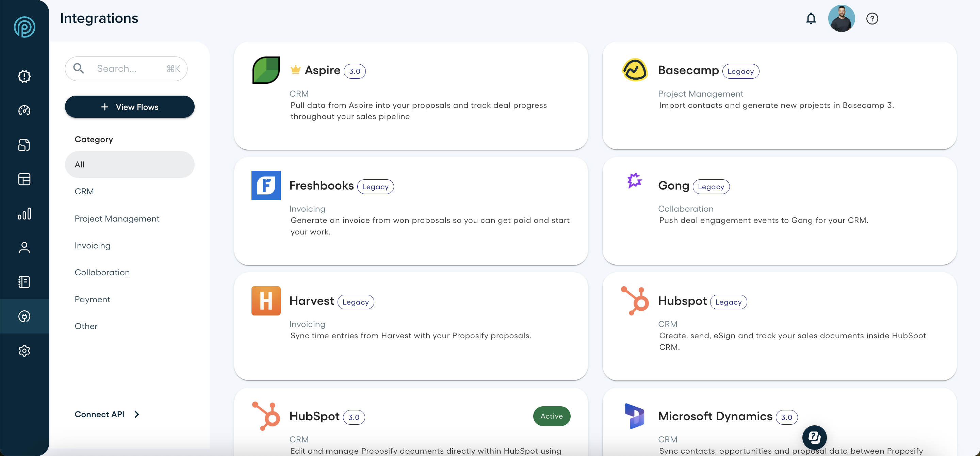The height and width of the screenshot is (456, 980).
Task: Click the 3.0 badge next to Aspire
Action: 354,71
